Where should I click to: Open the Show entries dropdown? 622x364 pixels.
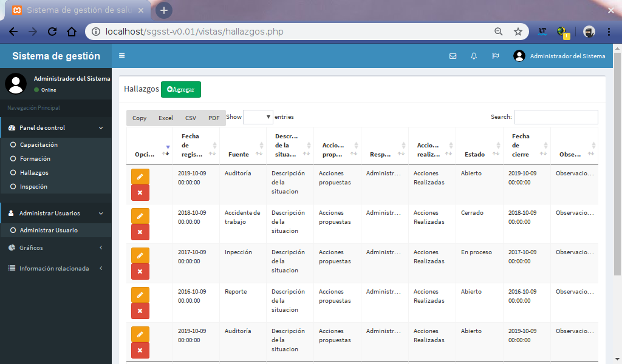(x=258, y=117)
